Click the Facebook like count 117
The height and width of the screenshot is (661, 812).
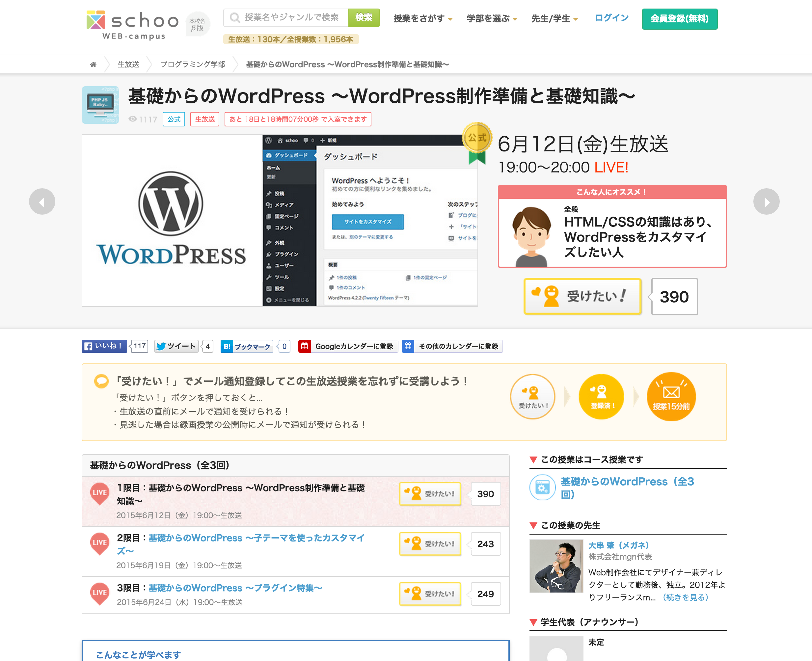(139, 346)
